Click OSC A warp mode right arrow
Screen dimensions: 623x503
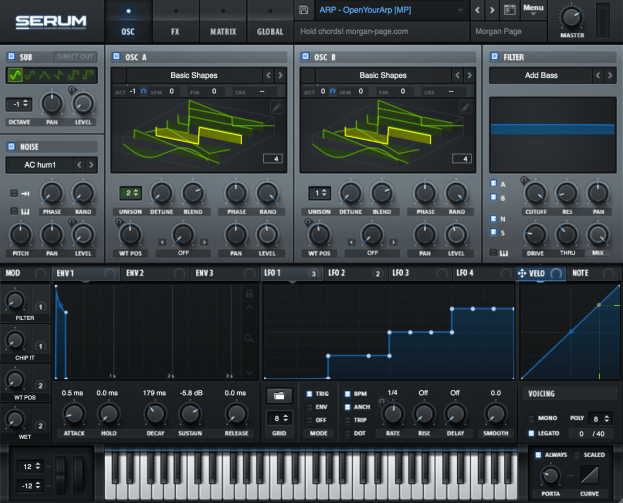pyautogui.click(x=204, y=242)
